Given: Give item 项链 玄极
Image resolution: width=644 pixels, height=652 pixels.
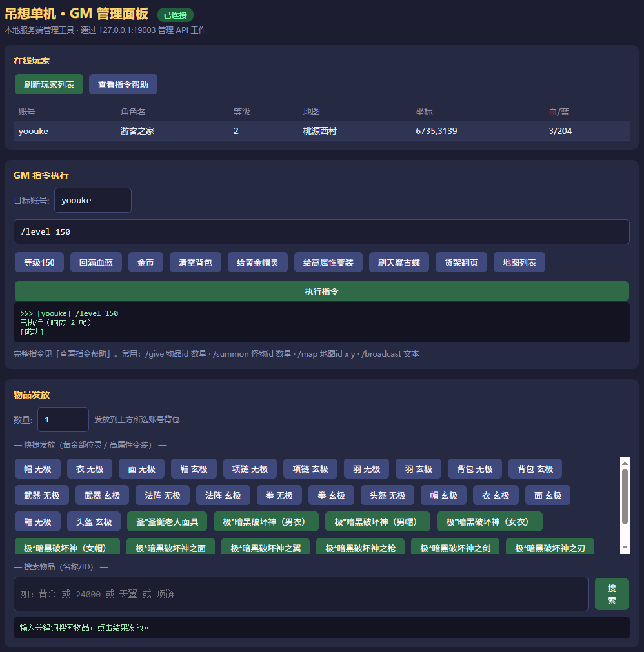Looking at the screenshot, I should [310, 469].
